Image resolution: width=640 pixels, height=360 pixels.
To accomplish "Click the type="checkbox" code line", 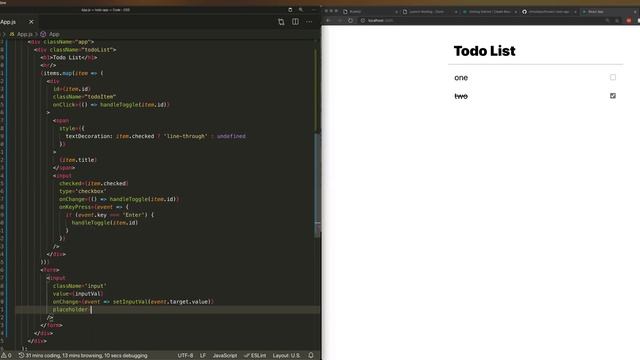I will (82, 191).
